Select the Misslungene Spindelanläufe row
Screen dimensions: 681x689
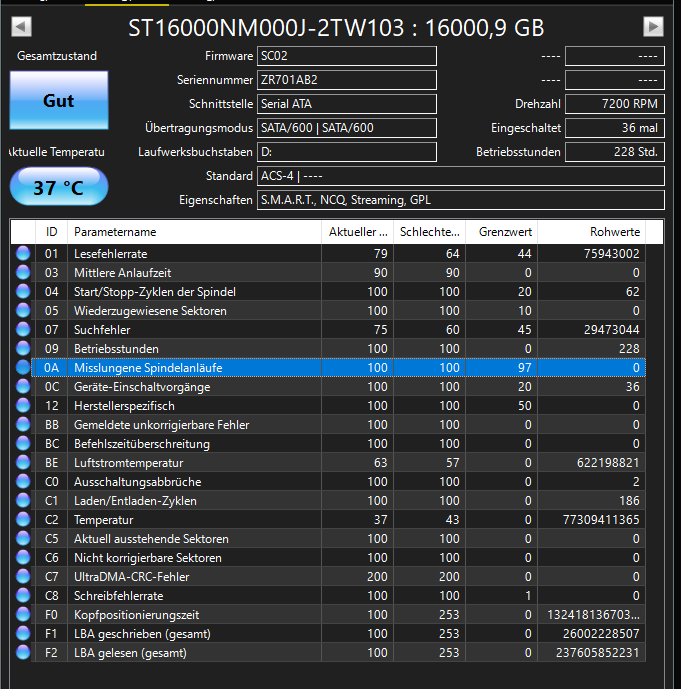coord(338,367)
